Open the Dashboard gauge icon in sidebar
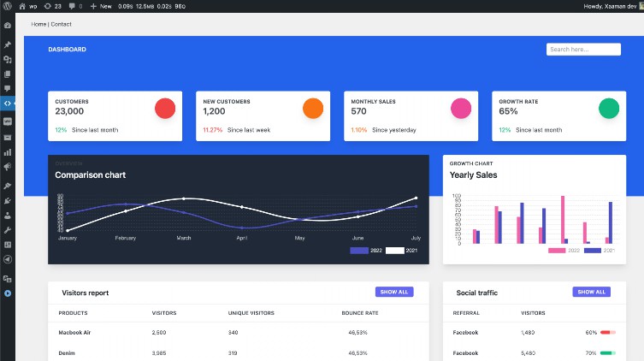Image resolution: width=644 pixels, height=361 pixels. 8,26
